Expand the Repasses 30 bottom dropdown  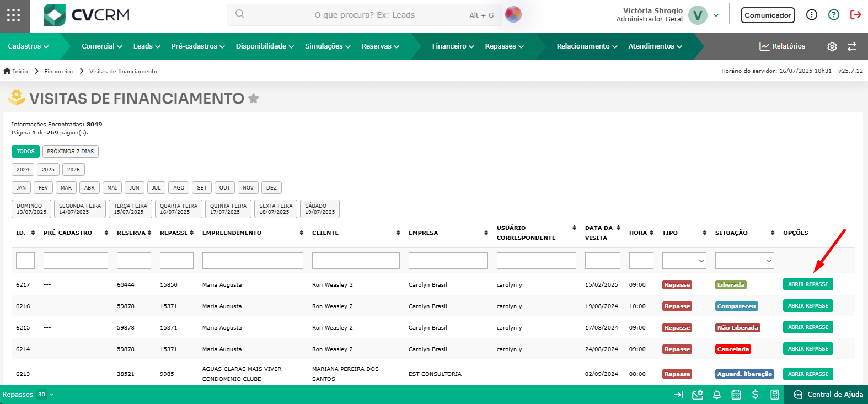[x=28, y=395]
